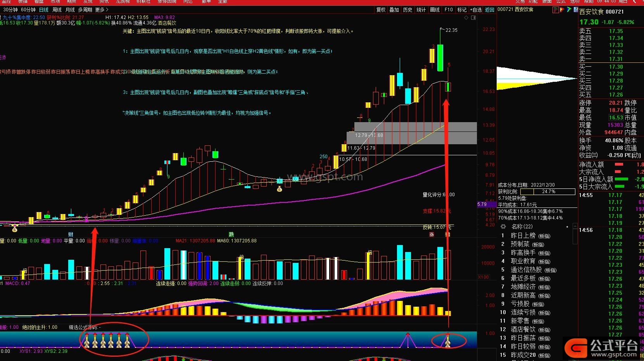The height and width of the screenshot is (361, 644).
Task: Click the 12.79-13.68 gap zone label
Action: point(369,135)
